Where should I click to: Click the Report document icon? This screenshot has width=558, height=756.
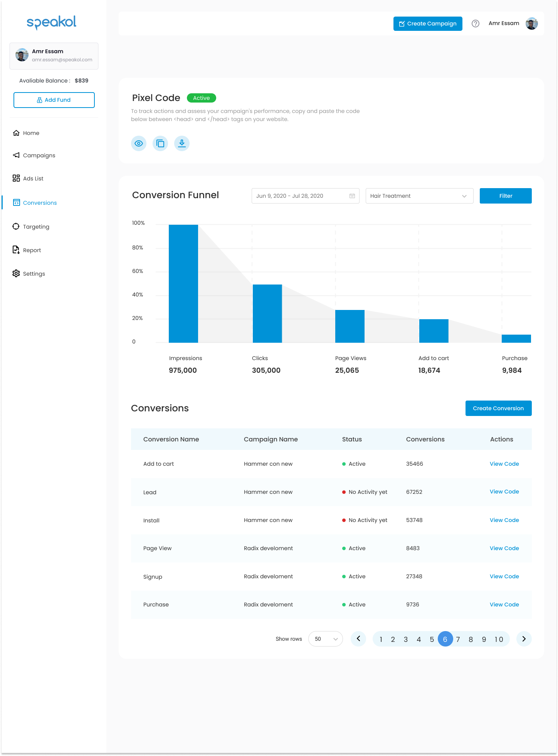16,250
